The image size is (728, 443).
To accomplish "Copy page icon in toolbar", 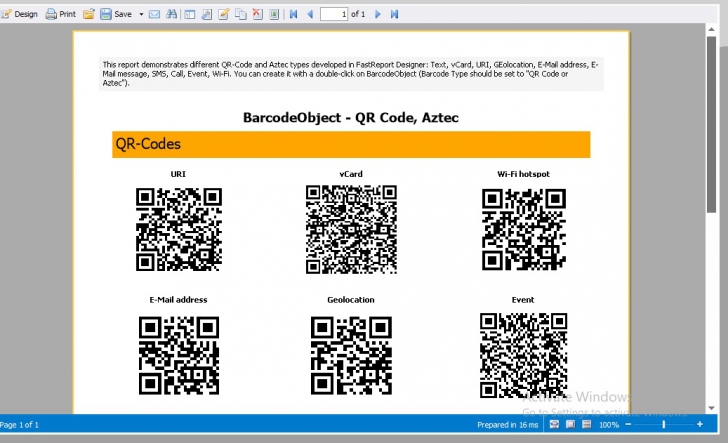I will coord(240,14).
